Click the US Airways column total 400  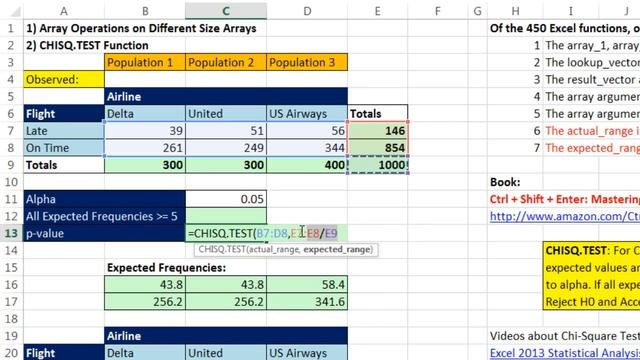point(307,165)
